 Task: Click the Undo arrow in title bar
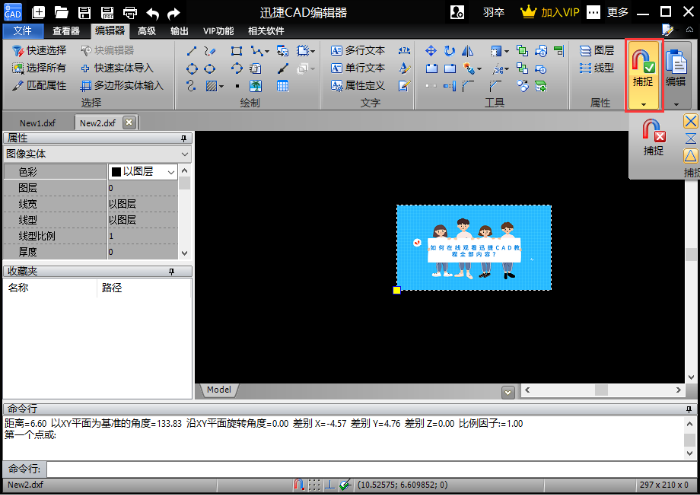(153, 13)
